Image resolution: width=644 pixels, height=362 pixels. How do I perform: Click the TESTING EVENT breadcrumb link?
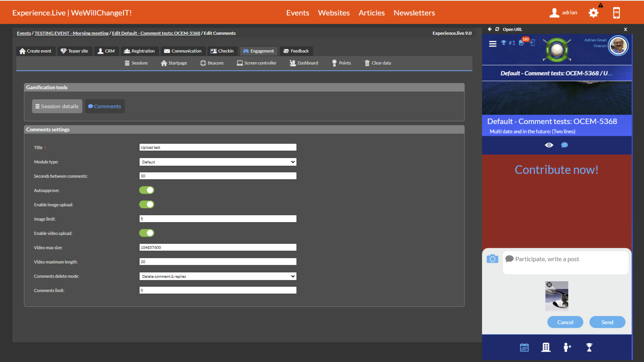(71, 33)
